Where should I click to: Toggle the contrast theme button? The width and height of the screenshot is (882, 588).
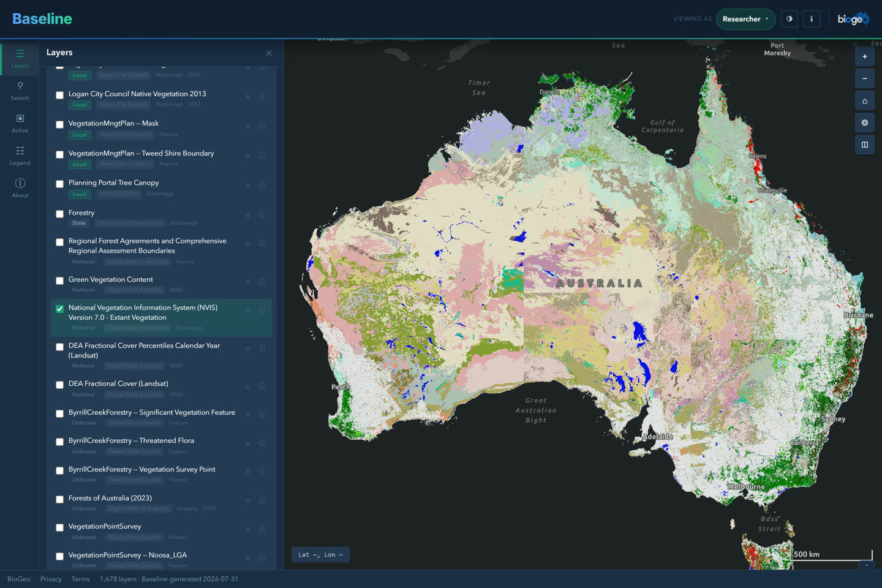point(789,19)
